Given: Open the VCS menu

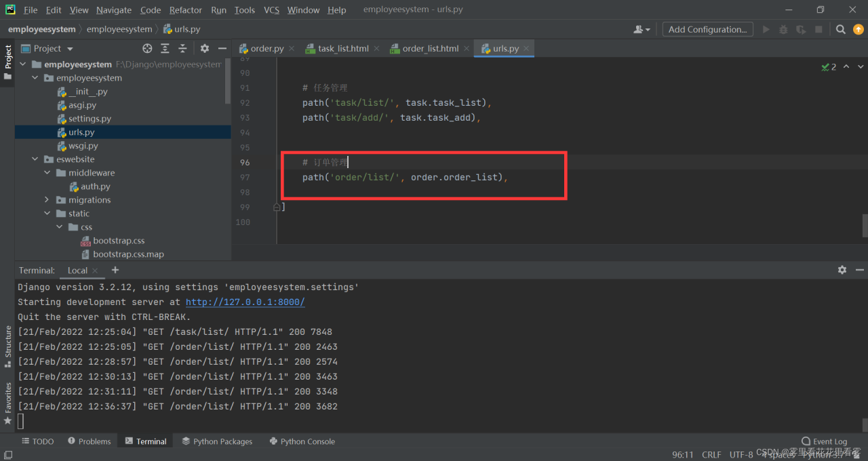Looking at the screenshot, I should [x=271, y=9].
